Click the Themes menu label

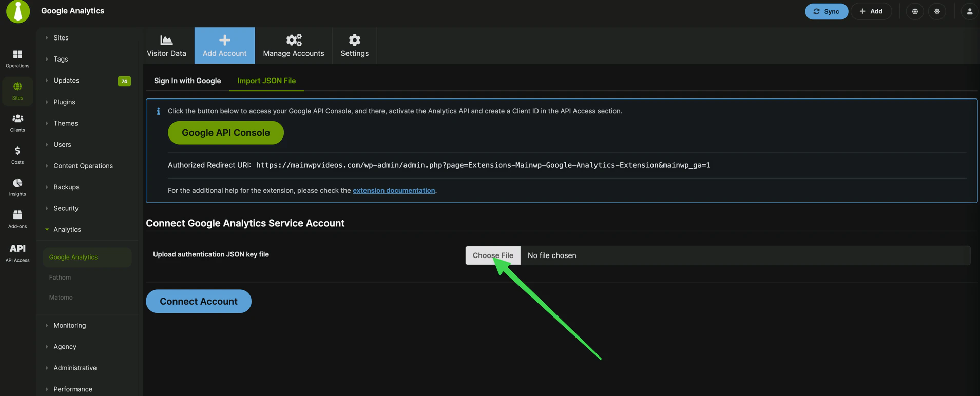(x=66, y=123)
